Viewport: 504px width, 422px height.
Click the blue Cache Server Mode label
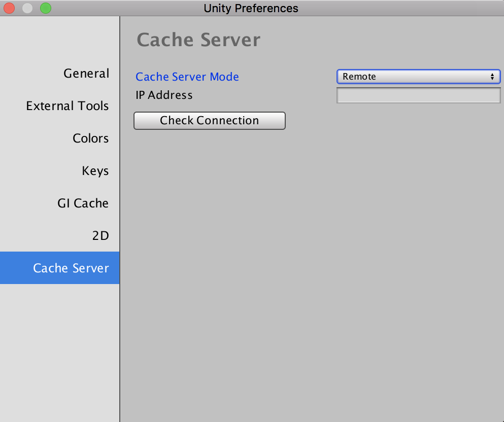[x=187, y=77]
